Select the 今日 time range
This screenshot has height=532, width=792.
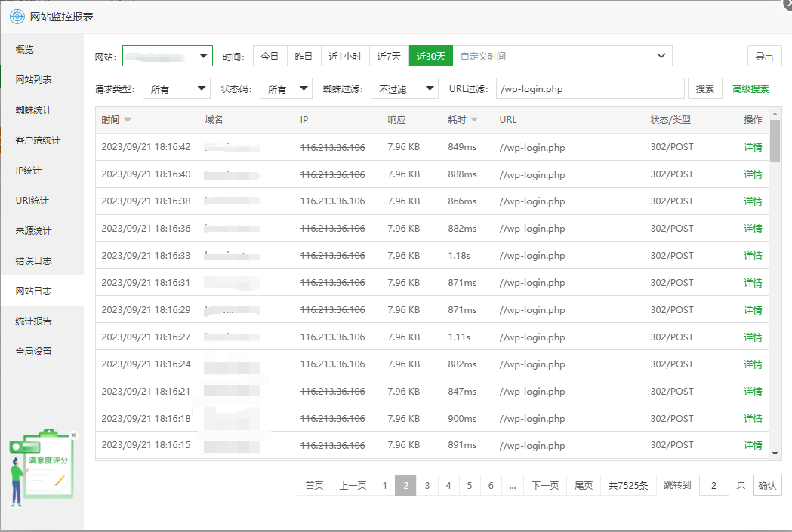[270, 56]
